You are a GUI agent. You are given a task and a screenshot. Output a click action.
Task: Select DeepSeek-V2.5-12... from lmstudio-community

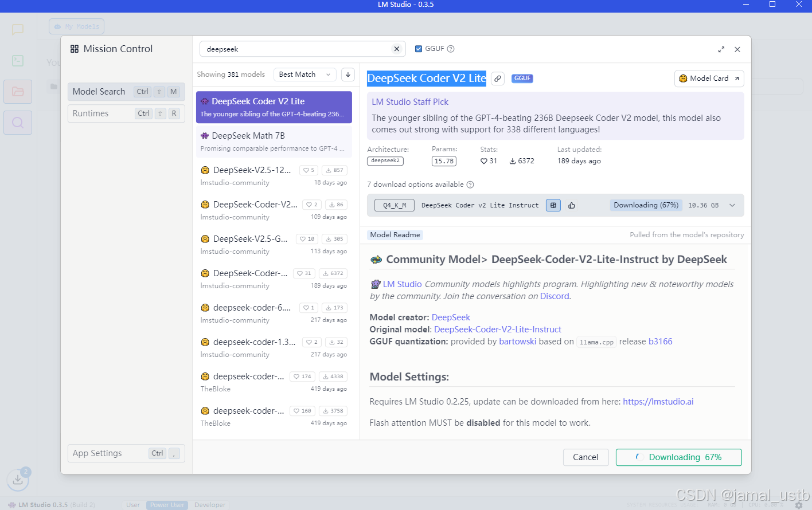pyautogui.click(x=274, y=176)
